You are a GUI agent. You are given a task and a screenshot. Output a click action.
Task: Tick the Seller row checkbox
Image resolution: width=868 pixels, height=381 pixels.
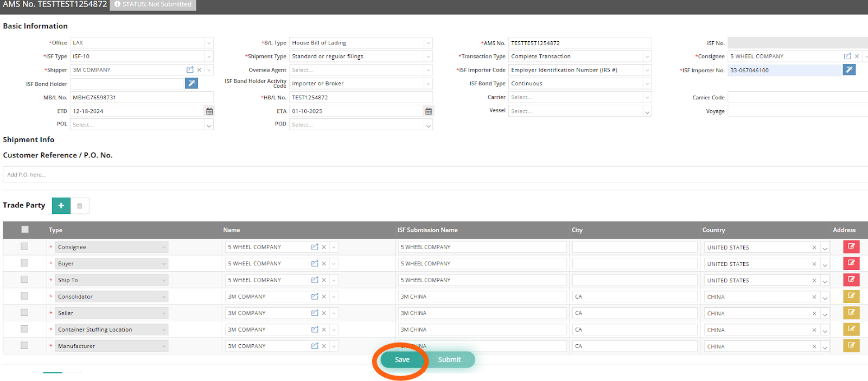coord(24,313)
